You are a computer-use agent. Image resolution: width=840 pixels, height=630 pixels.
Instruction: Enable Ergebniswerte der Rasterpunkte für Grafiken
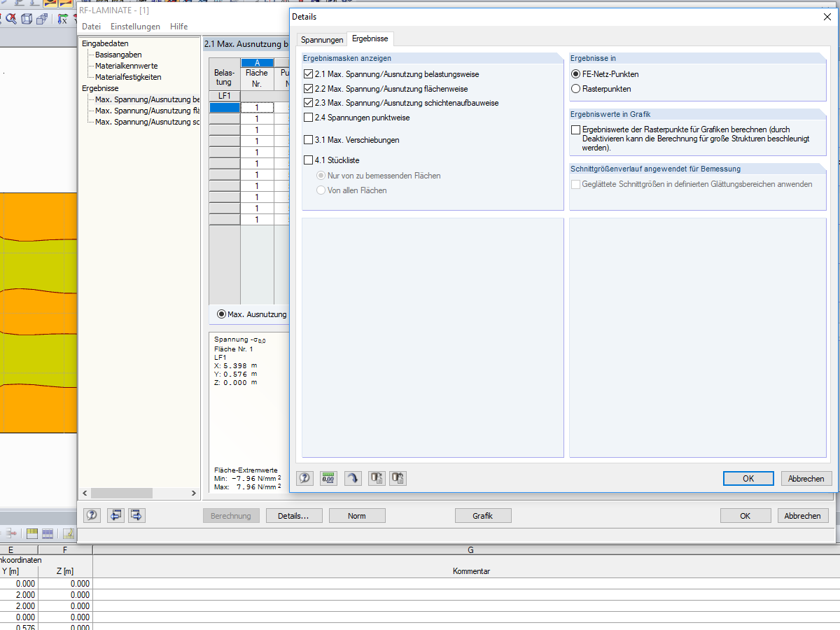pyautogui.click(x=576, y=130)
